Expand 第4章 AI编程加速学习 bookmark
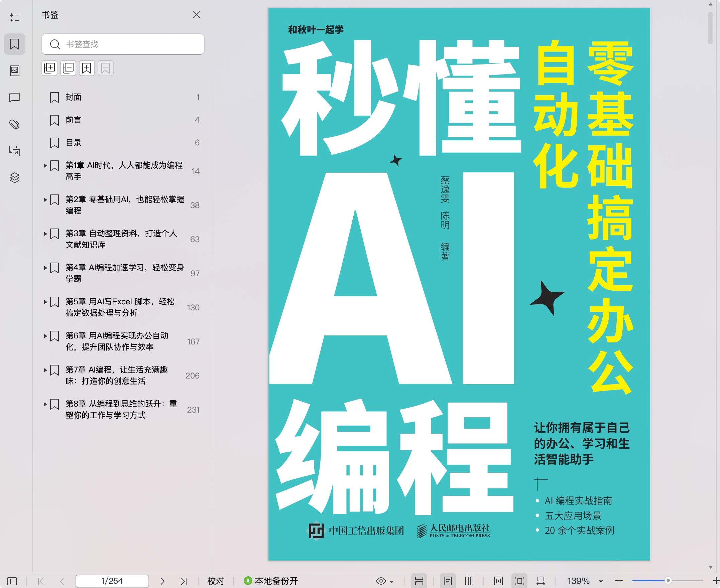The height and width of the screenshot is (588, 720). click(x=45, y=268)
